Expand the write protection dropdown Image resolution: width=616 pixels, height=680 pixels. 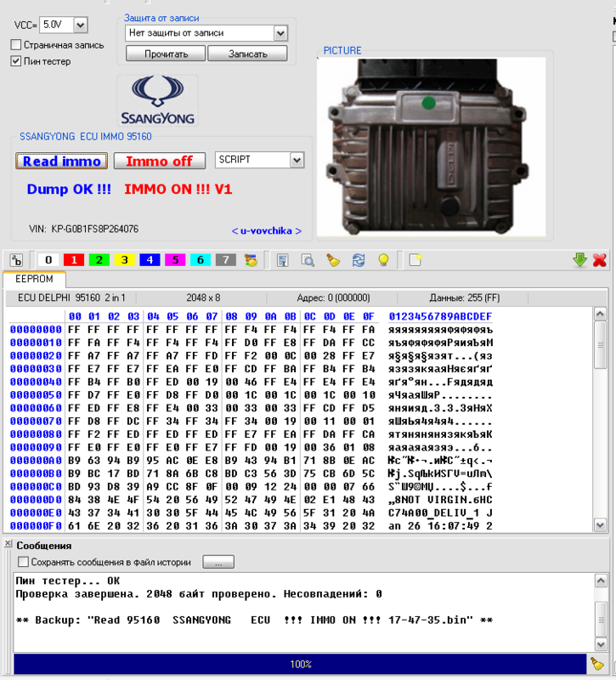280,33
